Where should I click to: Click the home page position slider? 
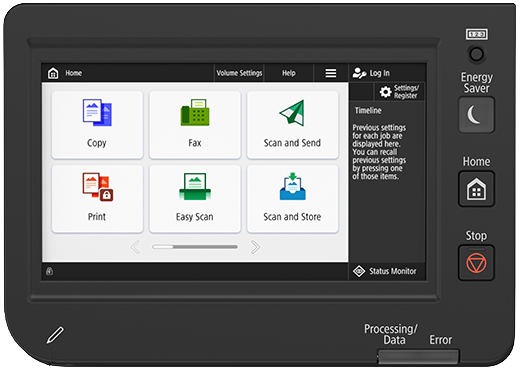[195, 247]
